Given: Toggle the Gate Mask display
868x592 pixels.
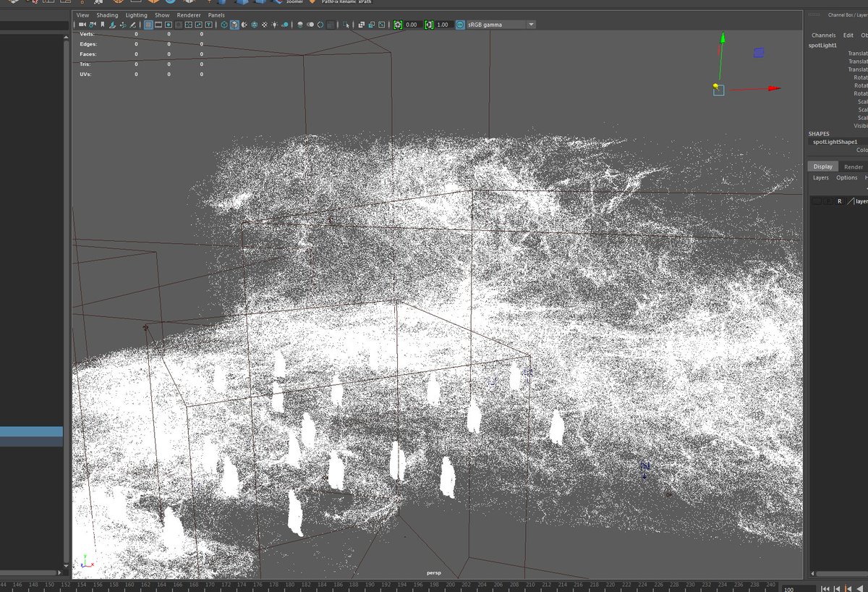Looking at the screenshot, I should (x=179, y=25).
